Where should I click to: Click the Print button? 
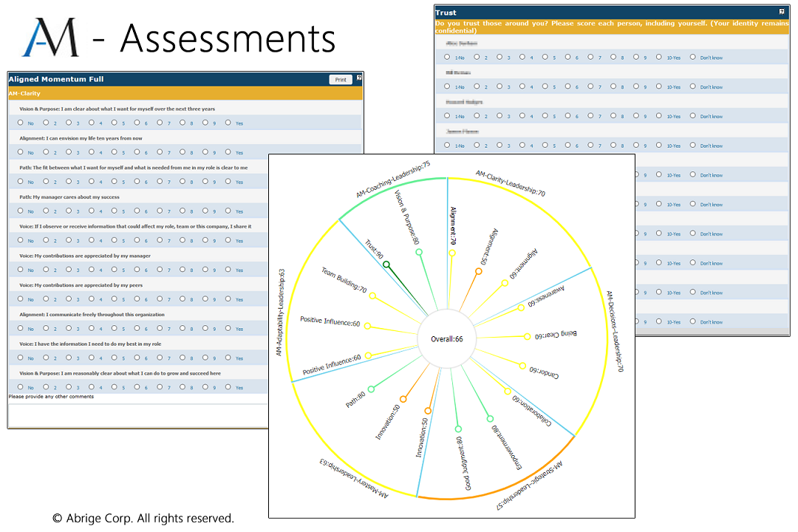[x=341, y=79]
